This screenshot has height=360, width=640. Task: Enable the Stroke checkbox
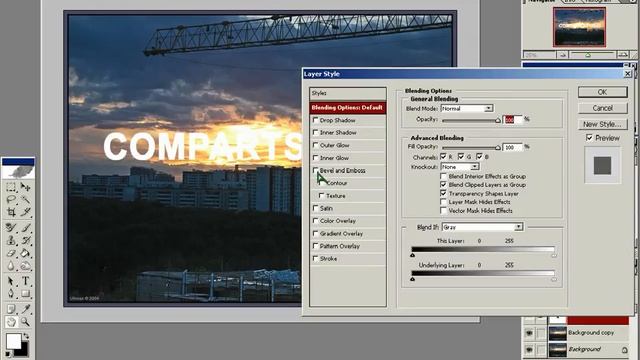(x=316, y=258)
